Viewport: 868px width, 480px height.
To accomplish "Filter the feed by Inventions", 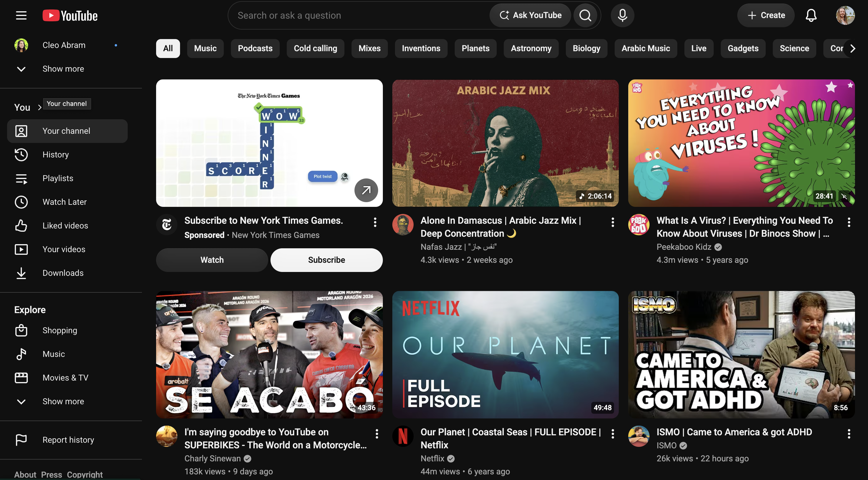I will [x=421, y=49].
